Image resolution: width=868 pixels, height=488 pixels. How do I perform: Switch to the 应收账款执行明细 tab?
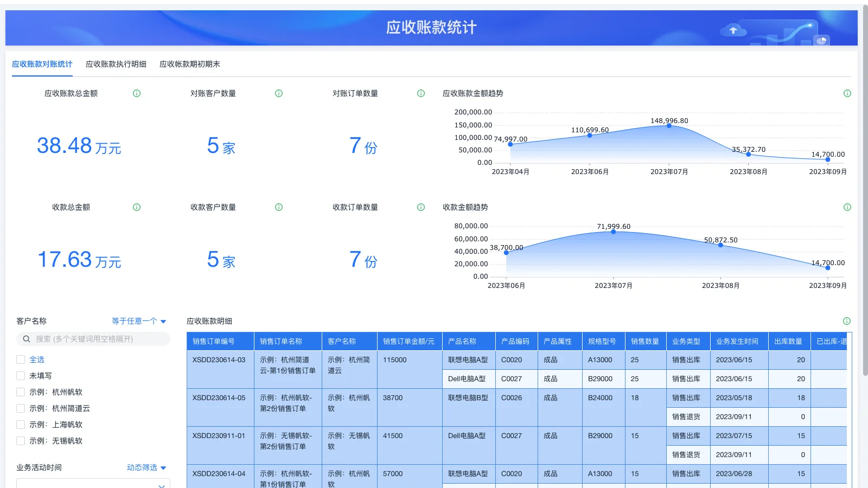click(x=116, y=63)
